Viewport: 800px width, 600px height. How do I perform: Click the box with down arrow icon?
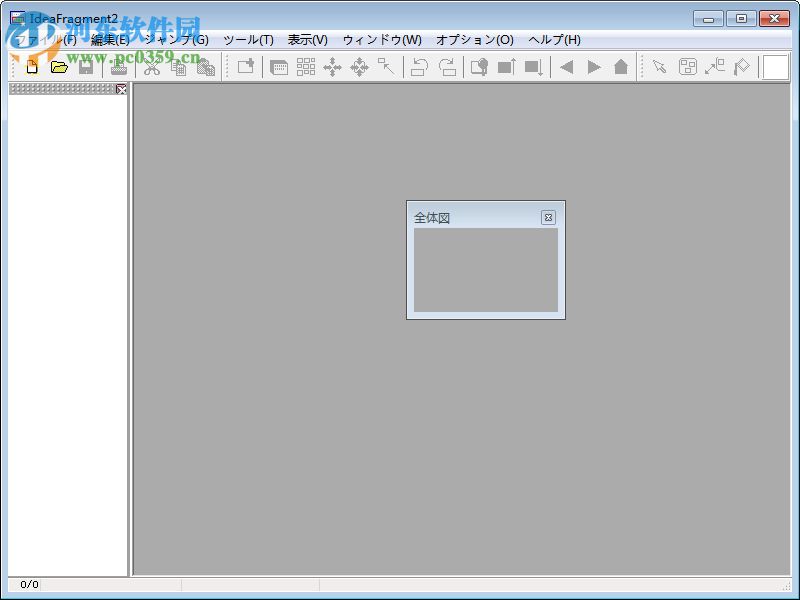(534, 67)
